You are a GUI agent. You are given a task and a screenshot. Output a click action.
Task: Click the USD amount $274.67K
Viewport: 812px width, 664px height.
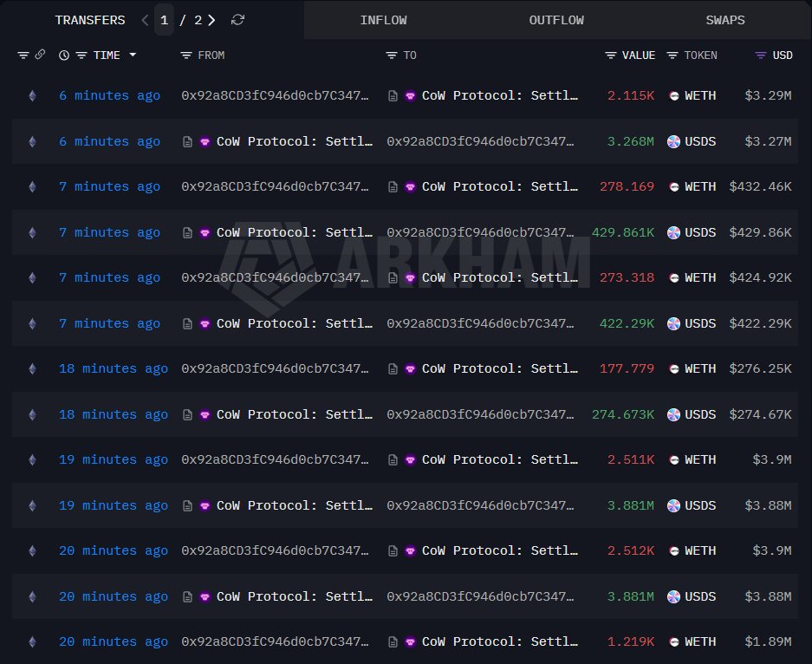tap(760, 414)
